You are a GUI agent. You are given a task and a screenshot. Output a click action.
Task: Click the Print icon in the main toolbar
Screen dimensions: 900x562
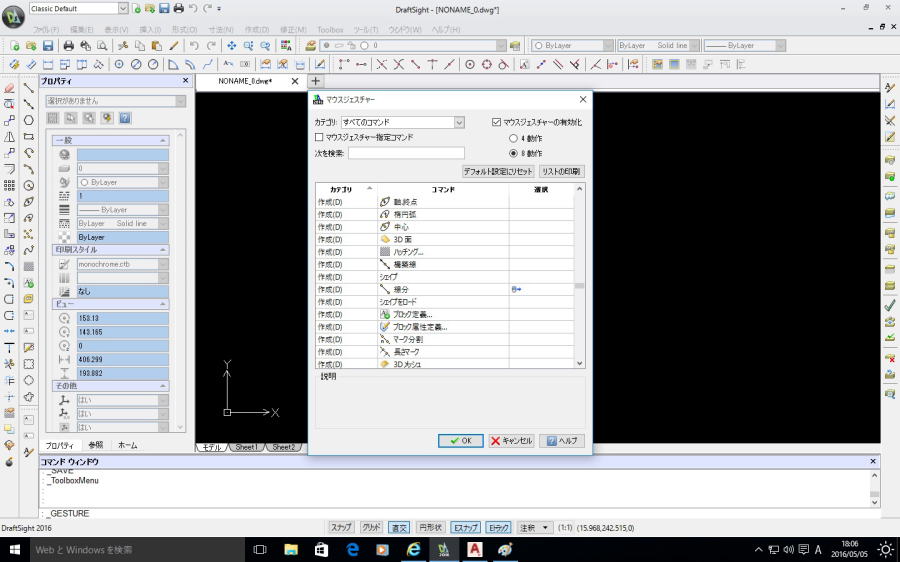[69, 45]
